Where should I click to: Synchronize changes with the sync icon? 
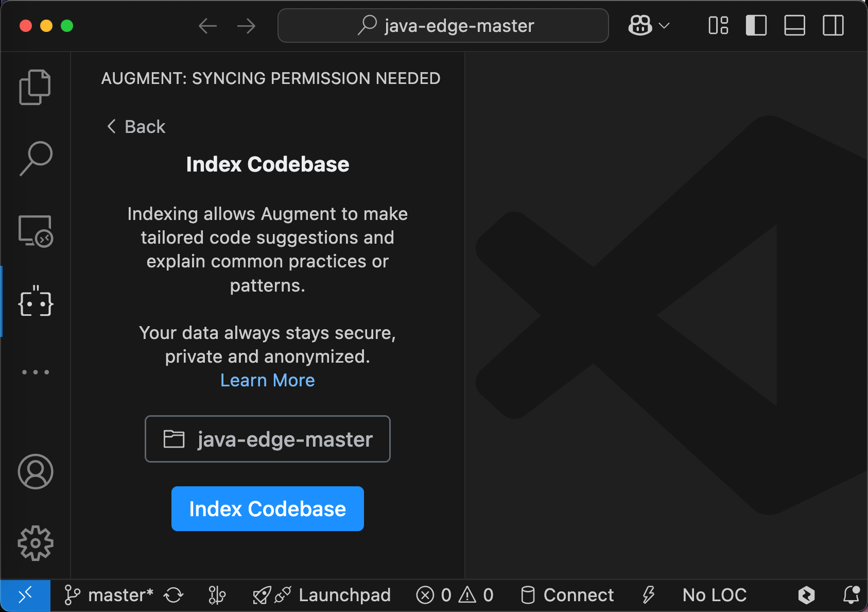pos(173,595)
